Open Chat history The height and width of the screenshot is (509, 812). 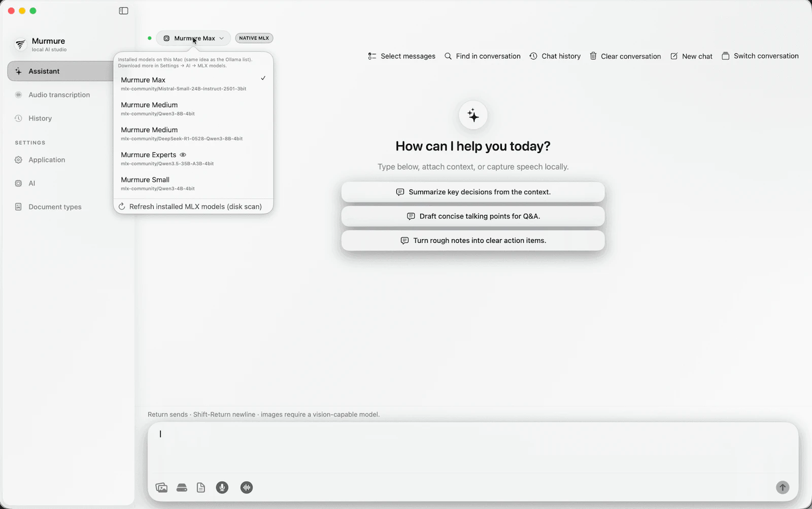(x=555, y=56)
